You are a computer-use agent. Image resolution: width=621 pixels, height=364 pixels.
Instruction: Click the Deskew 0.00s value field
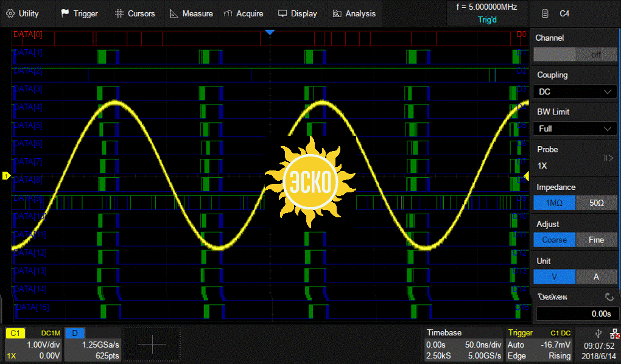click(x=575, y=313)
